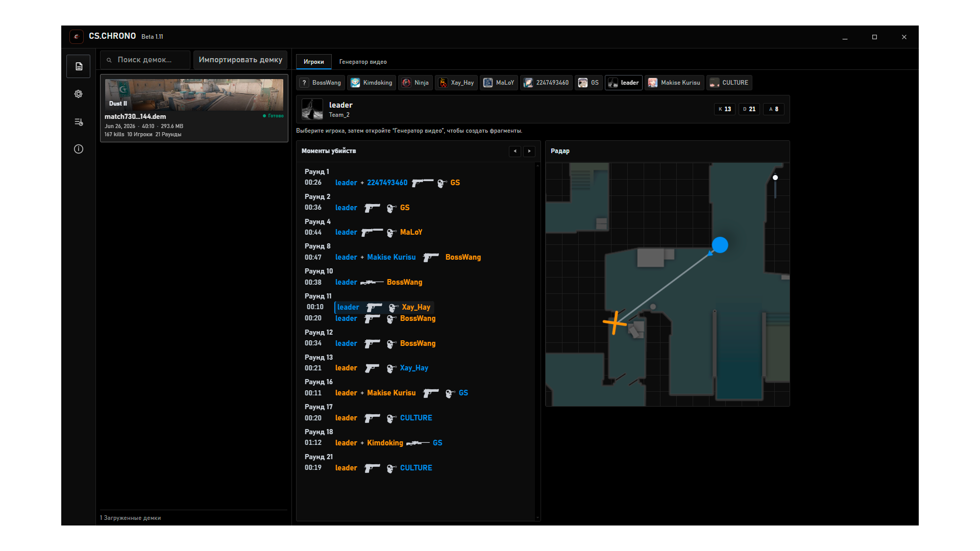Select Round 11 kill of BossWang at 00:20
This screenshot has height=551, width=980.
coord(370,318)
